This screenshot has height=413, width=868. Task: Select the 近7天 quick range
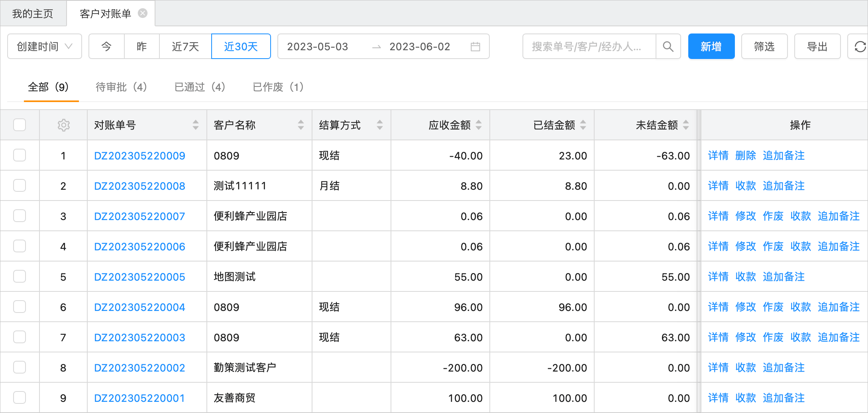click(x=185, y=47)
